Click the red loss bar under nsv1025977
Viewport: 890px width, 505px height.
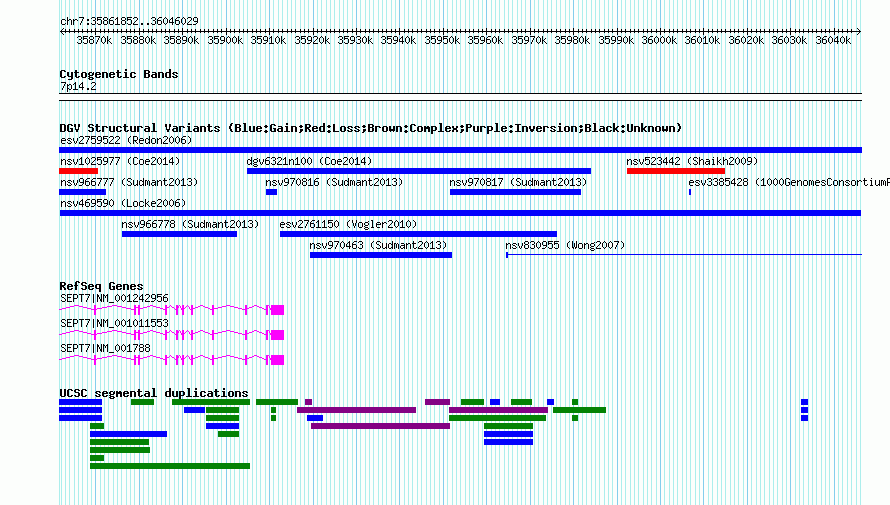click(x=79, y=171)
